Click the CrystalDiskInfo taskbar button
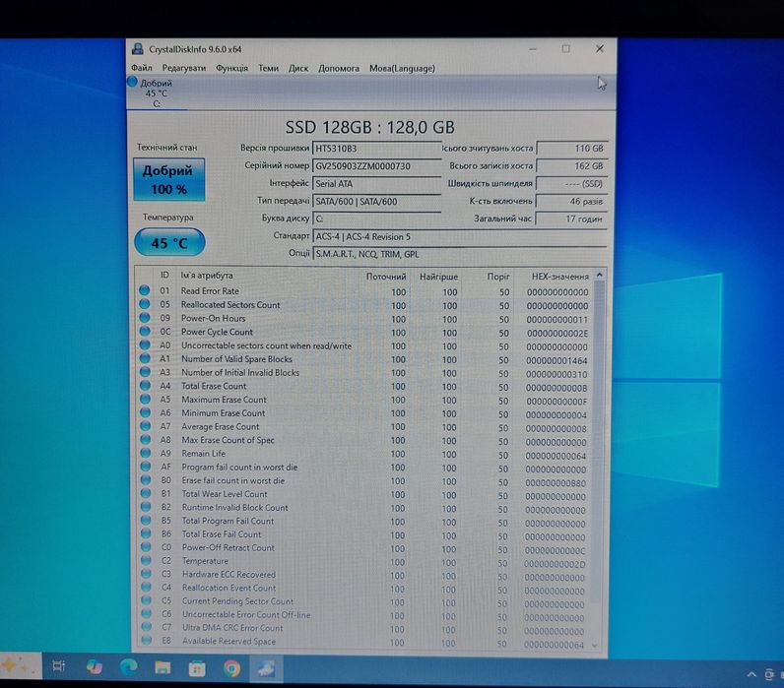 pos(266,668)
